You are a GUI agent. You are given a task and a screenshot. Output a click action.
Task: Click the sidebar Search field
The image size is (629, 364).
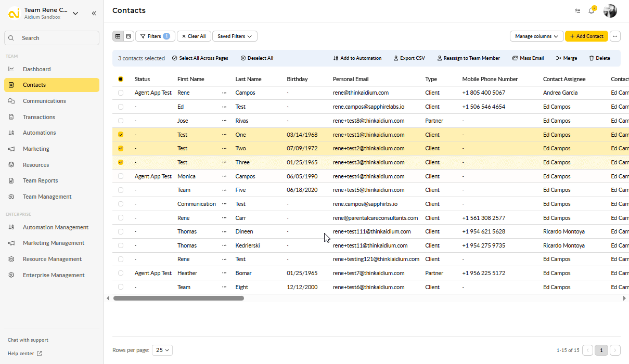pos(52,38)
